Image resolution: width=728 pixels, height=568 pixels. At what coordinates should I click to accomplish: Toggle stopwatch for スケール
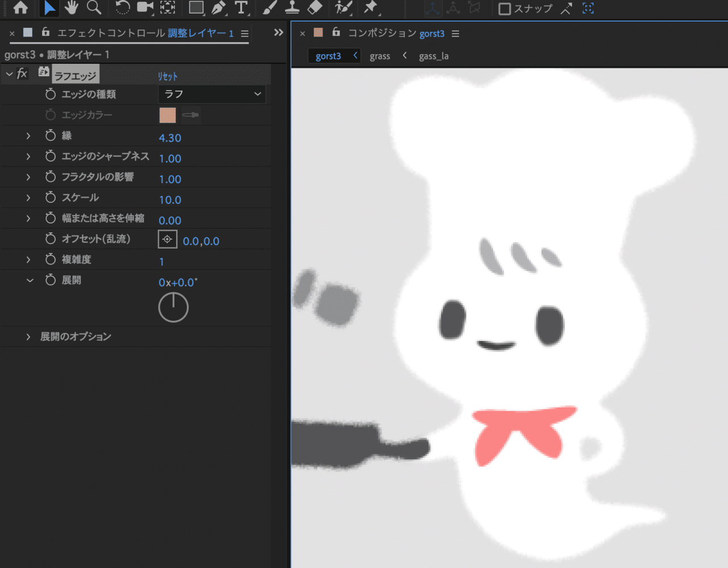click(x=51, y=197)
